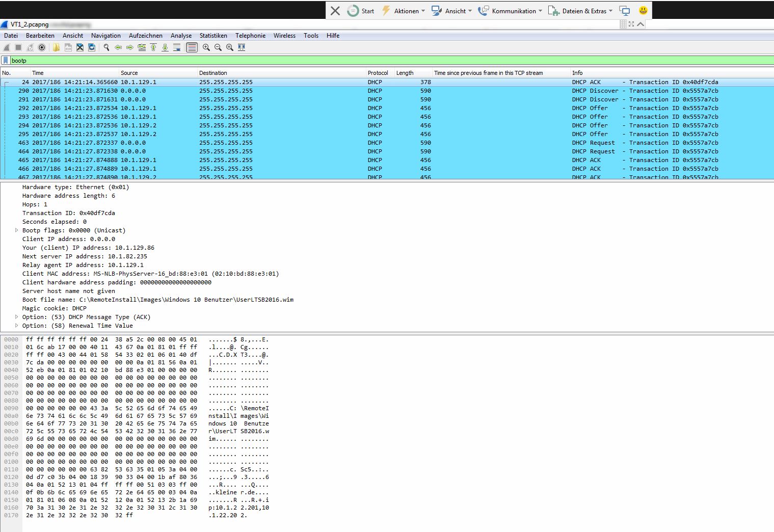Toggle packet colorization rules
Screen dimensions: 774x532
[x=192, y=47]
